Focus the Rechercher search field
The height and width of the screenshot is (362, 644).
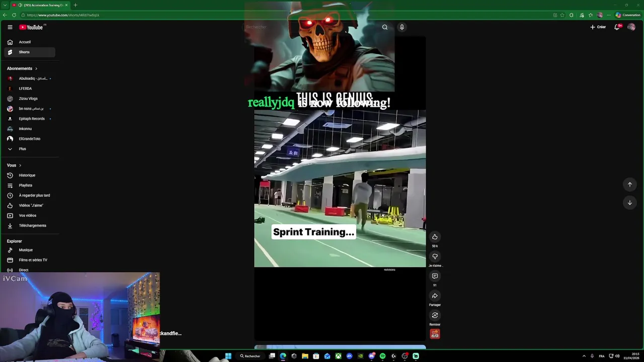point(309,27)
